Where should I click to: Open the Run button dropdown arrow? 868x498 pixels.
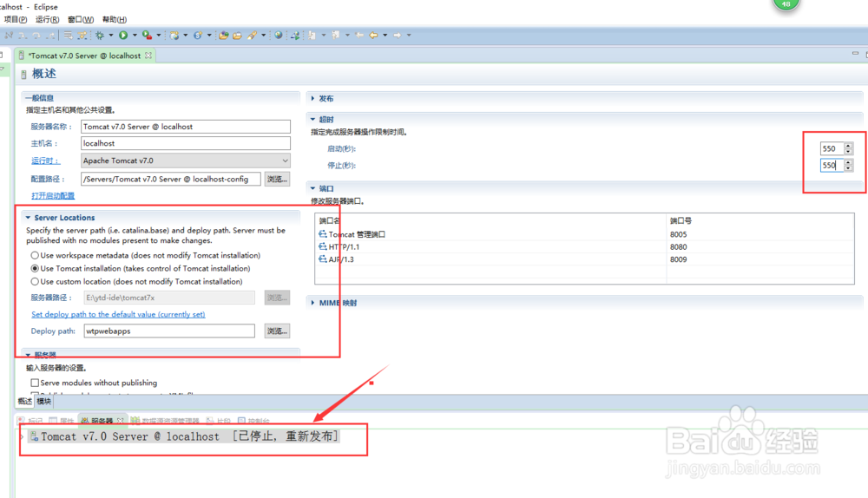135,36
